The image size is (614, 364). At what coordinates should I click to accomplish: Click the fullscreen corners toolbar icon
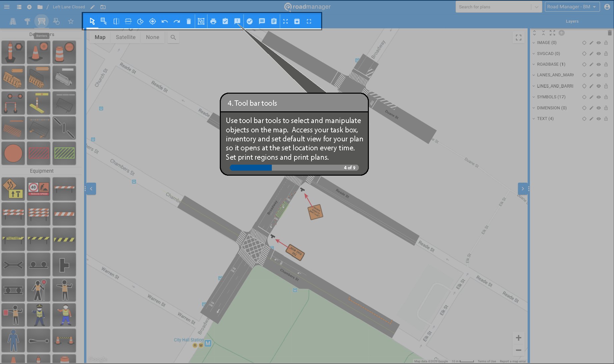(309, 21)
